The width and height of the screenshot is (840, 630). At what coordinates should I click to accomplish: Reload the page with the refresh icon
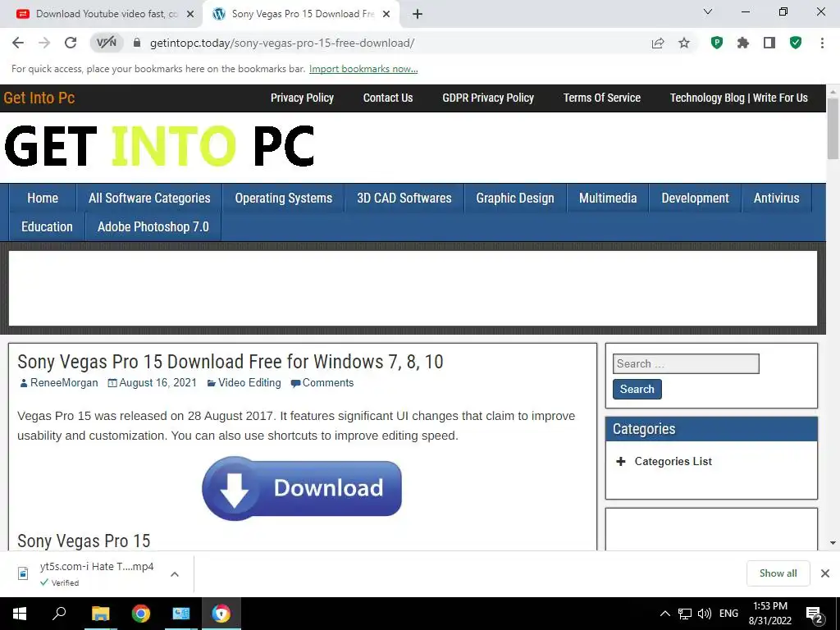[x=71, y=43]
